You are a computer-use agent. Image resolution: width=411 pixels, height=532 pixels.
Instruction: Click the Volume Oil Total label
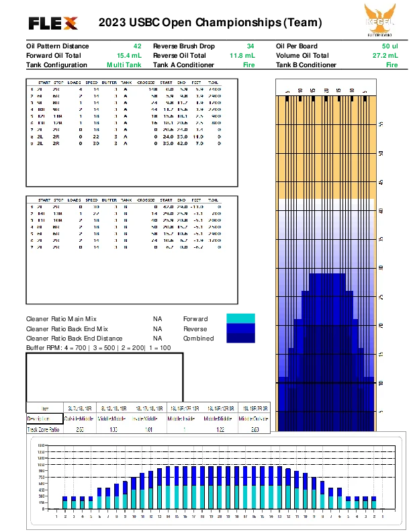(302, 56)
